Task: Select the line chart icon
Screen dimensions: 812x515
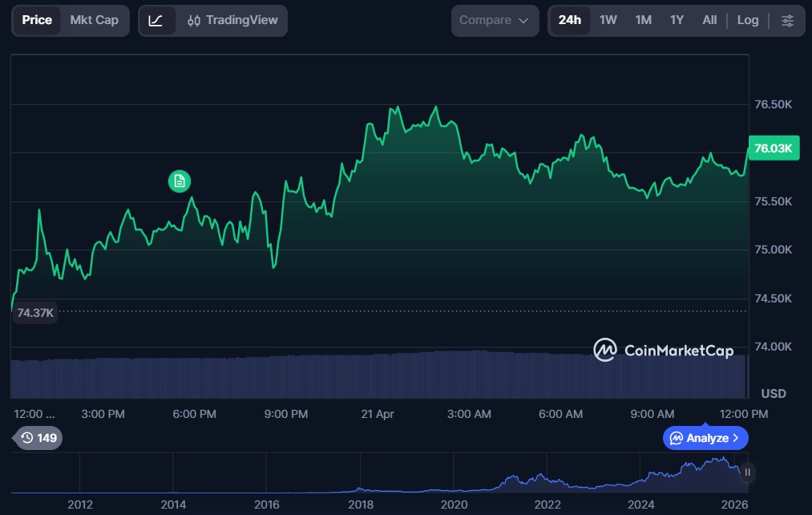Action: pos(157,20)
